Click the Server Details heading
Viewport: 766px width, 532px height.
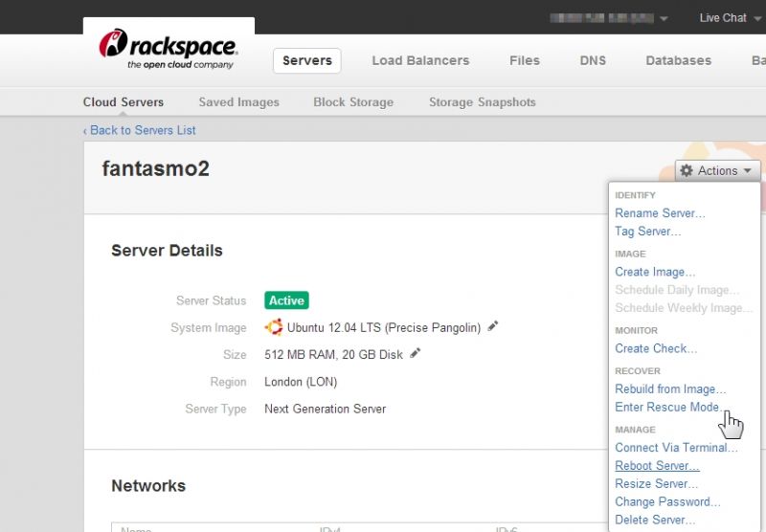click(x=167, y=251)
